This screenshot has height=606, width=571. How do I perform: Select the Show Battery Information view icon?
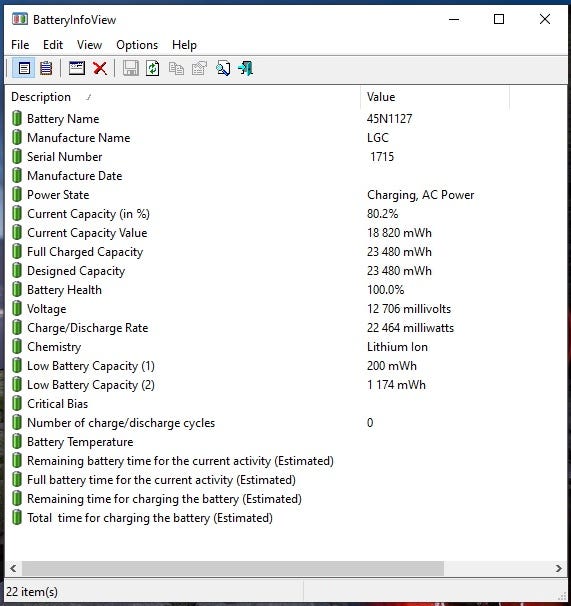(x=24, y=69)
